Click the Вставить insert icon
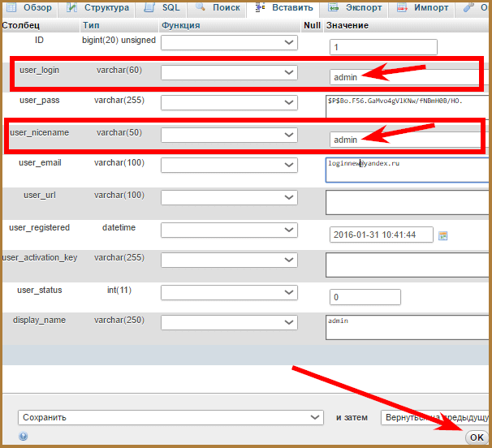Viewport: 492px width, 448px height. click(x=260, y=7)
